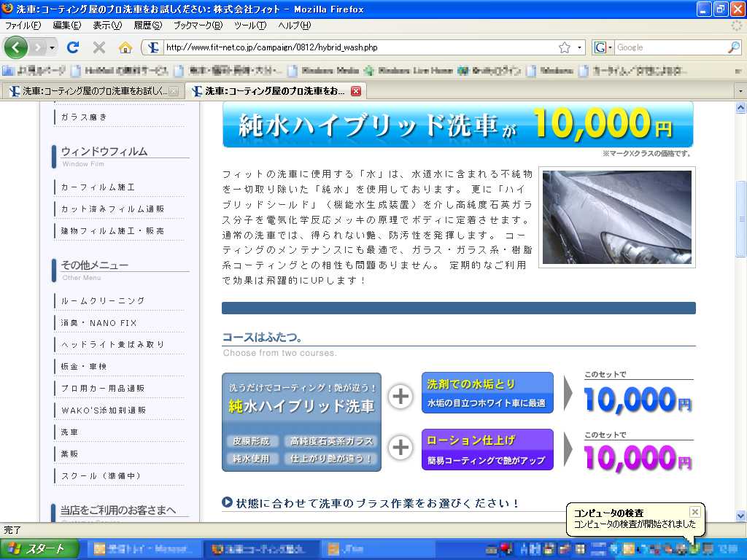Screen dimensions: 747x560
Task: Open the ヘッドライト黄ばみ取り link
Action: 112,344
